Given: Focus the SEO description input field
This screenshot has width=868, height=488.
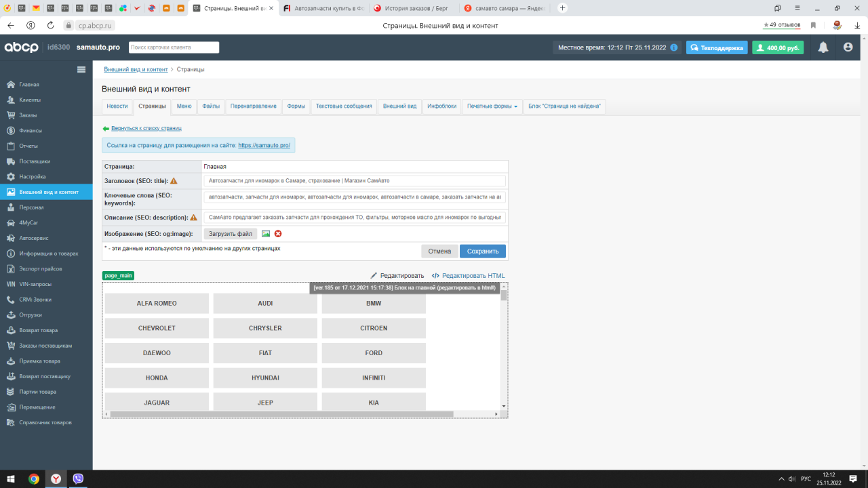Looking at the screenshot, I should point(355,218).
